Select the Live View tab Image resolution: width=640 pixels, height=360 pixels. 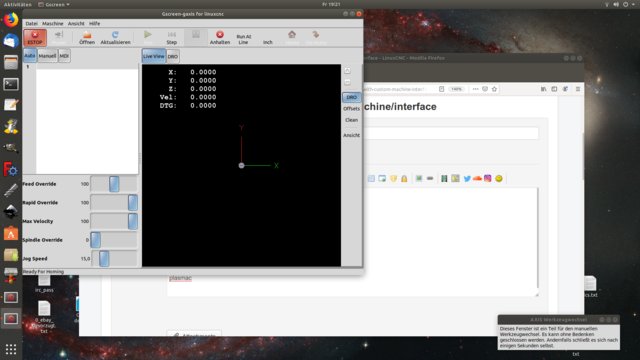[x=154, y=56]
